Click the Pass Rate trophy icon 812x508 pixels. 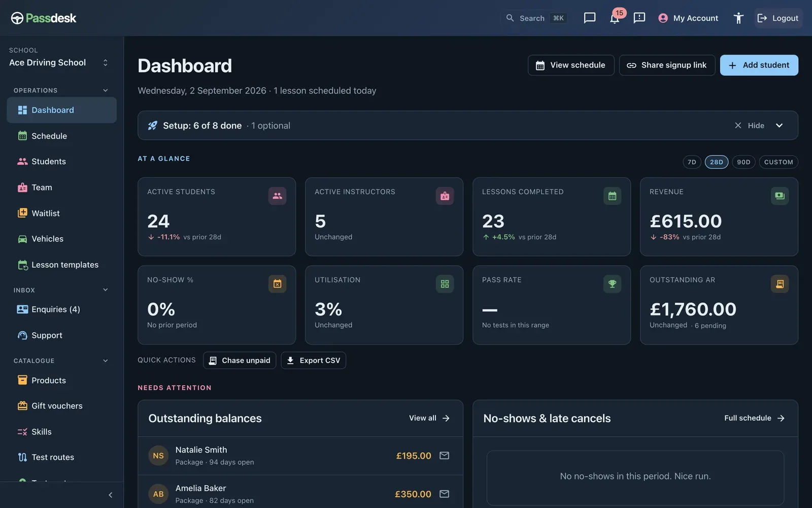612,284
